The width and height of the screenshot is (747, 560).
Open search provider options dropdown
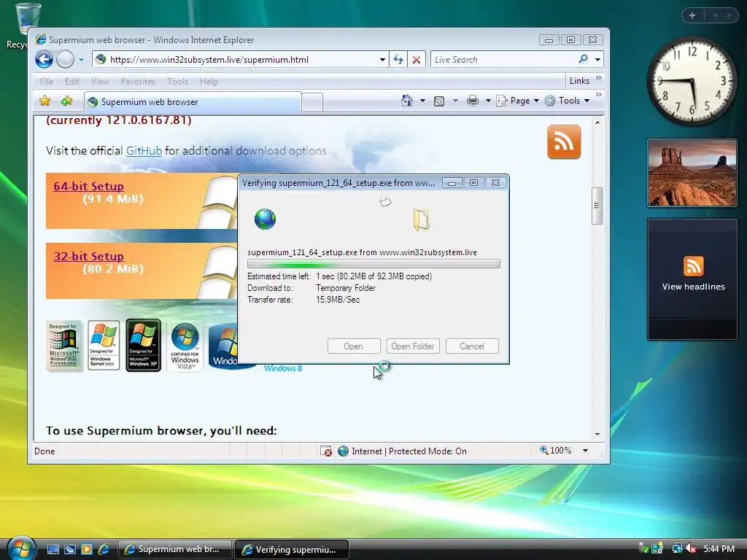point(597,60)
